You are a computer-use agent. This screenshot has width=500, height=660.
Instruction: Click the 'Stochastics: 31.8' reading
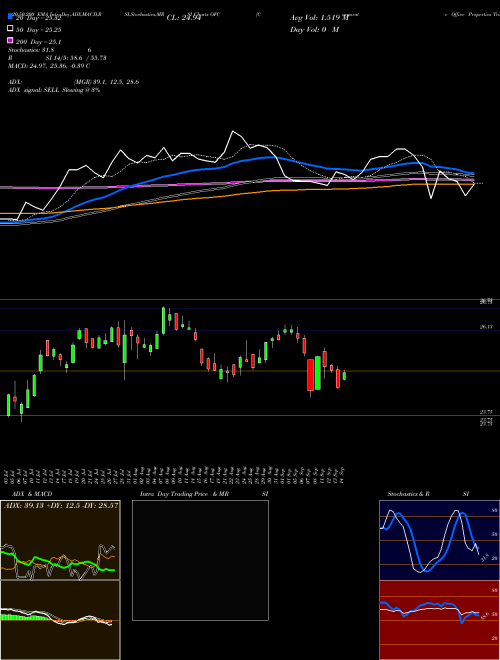pyautogui.click(x=31, y=50)
